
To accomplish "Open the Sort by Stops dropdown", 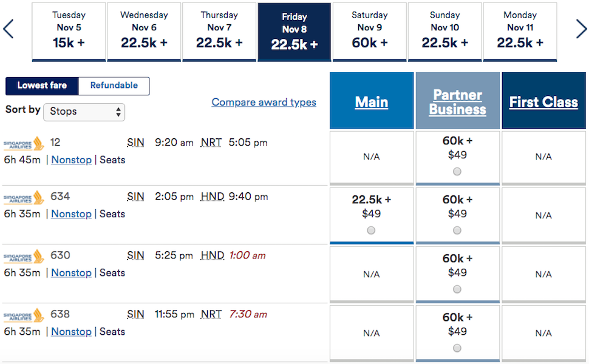I will (x=84, y=112).
